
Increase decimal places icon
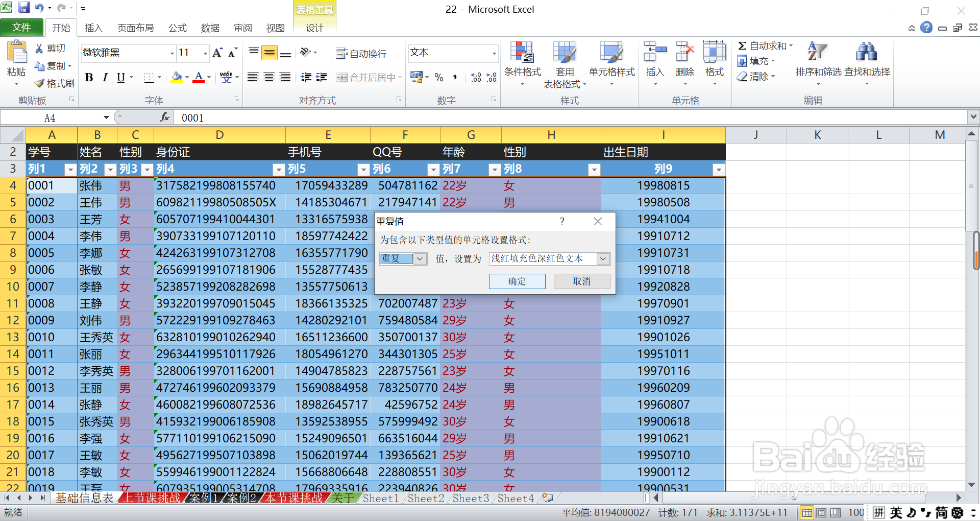476,77
